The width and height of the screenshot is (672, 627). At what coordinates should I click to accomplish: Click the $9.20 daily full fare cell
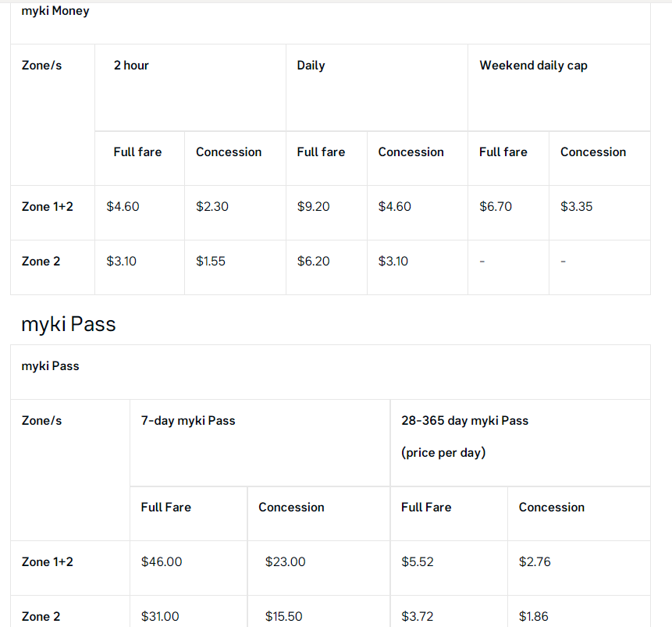(x=313, y=207)
